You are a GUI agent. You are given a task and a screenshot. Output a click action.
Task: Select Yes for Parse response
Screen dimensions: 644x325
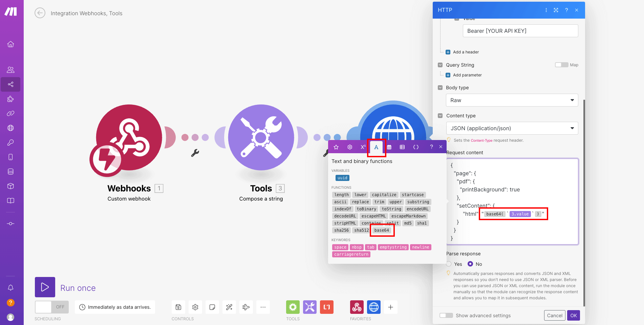449,264
